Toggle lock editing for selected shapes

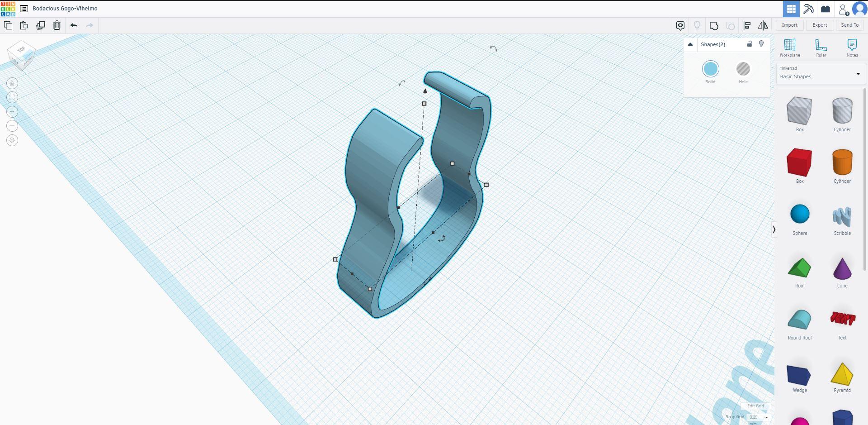pos(750,44)
